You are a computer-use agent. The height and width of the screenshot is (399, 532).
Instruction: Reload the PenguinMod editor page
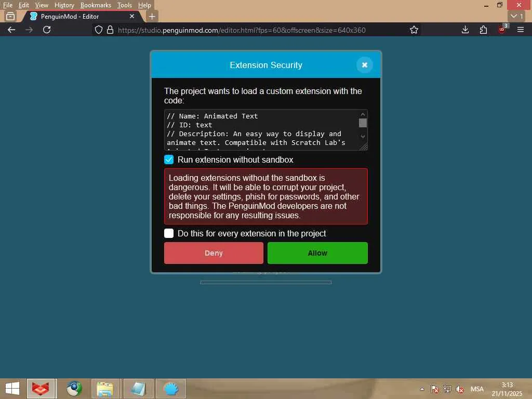coord(47,30)
